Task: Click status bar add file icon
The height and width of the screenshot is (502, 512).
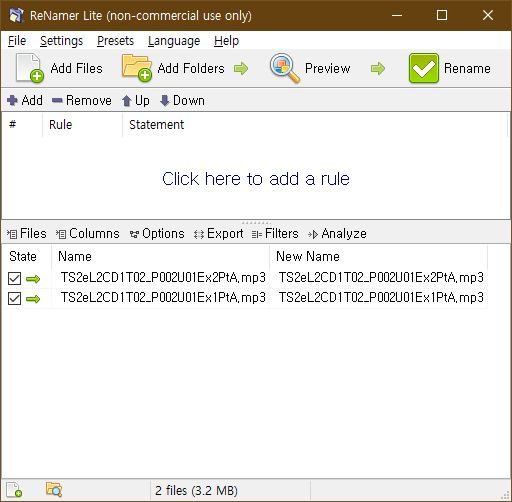Action: coord(14,490)
